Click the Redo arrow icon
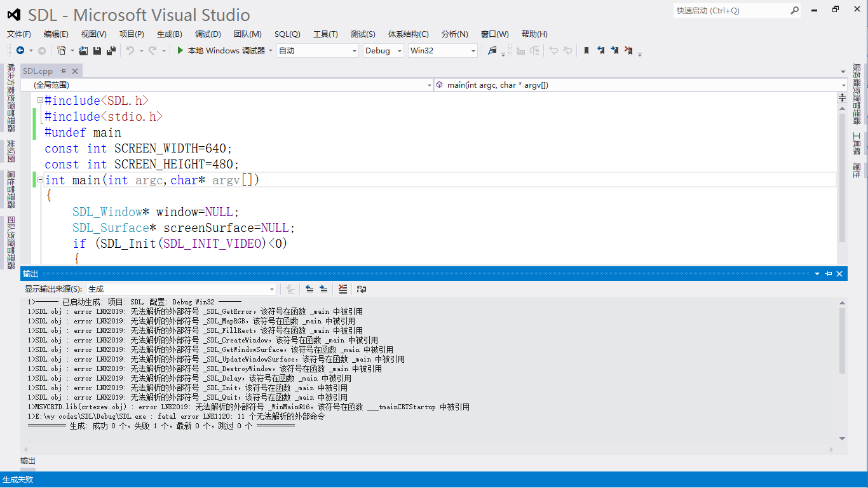The width and height of the screenshot is (868, 488). [x=153, y=50]
